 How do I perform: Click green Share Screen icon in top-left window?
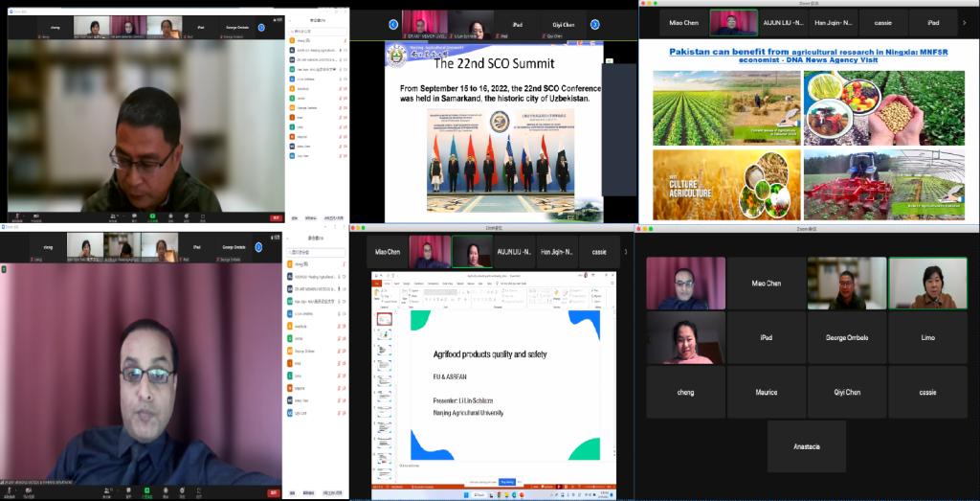[152, 215]
